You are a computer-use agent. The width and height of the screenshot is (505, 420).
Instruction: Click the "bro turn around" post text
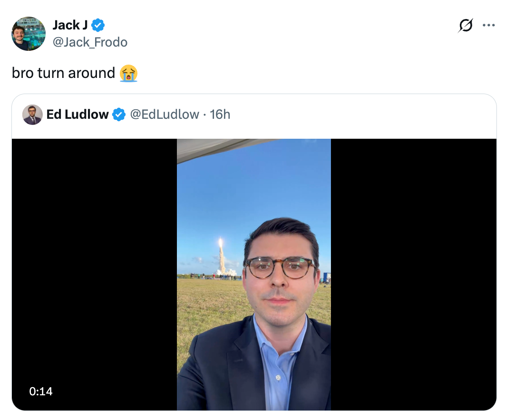63,73
